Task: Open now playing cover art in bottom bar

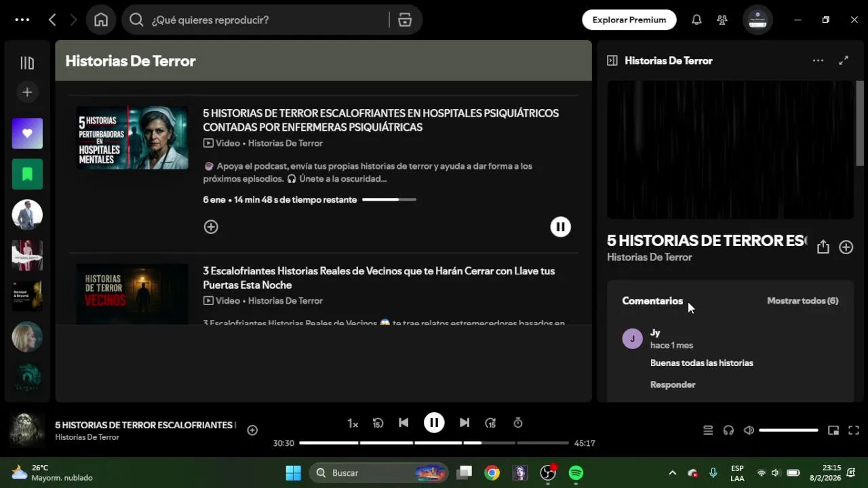Action: click(27, 430)
